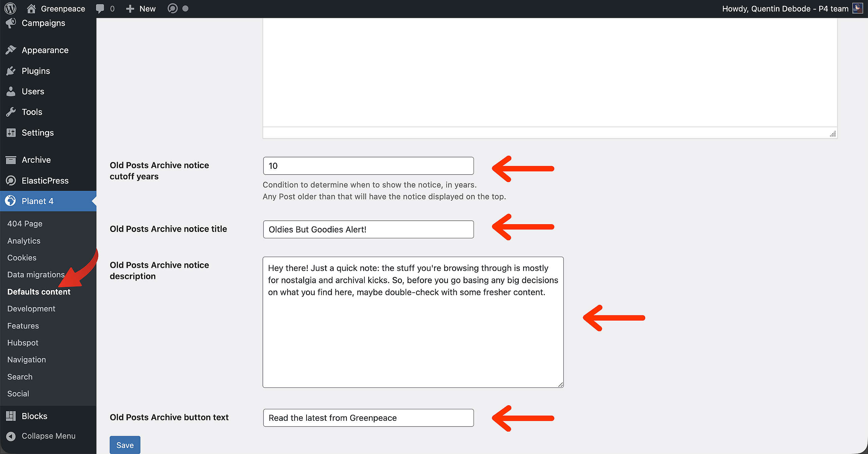Collapse the admin sidebar menu
This screenshot has height=454, width=868.
click(48, 436)
